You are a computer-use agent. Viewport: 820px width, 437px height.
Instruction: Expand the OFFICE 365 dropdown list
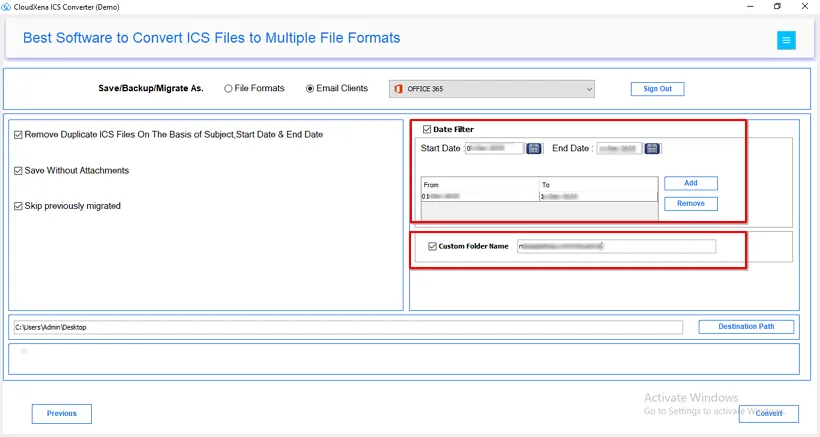click(492, 89)
